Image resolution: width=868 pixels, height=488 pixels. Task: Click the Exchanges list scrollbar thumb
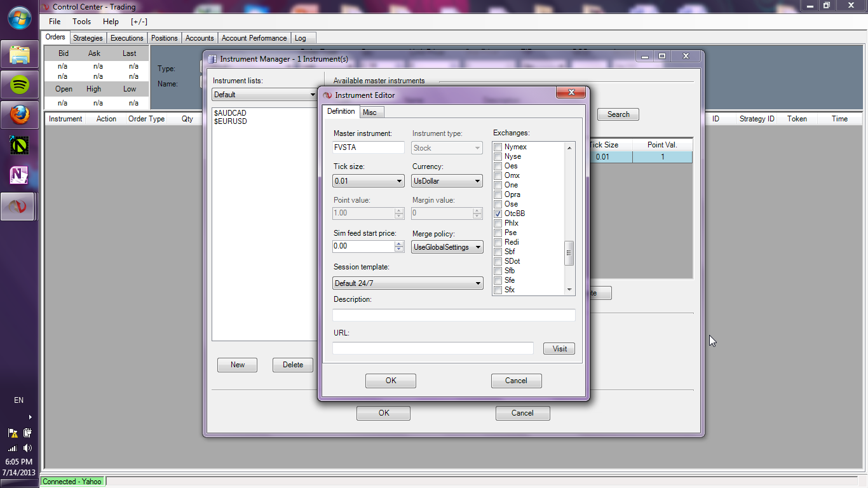pyautogui.click(x=569, y=252)
